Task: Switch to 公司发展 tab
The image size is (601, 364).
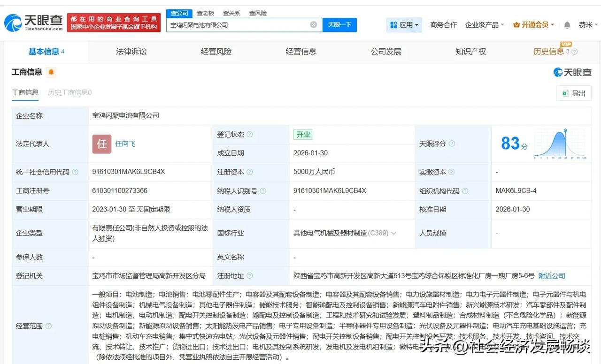Action: (386, 52)
